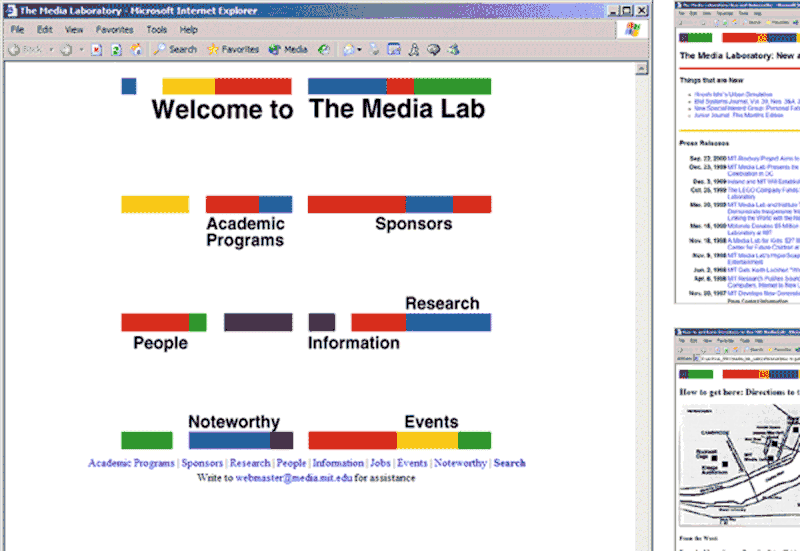Minimize the Internet Explorer window

tap(613, 11)
